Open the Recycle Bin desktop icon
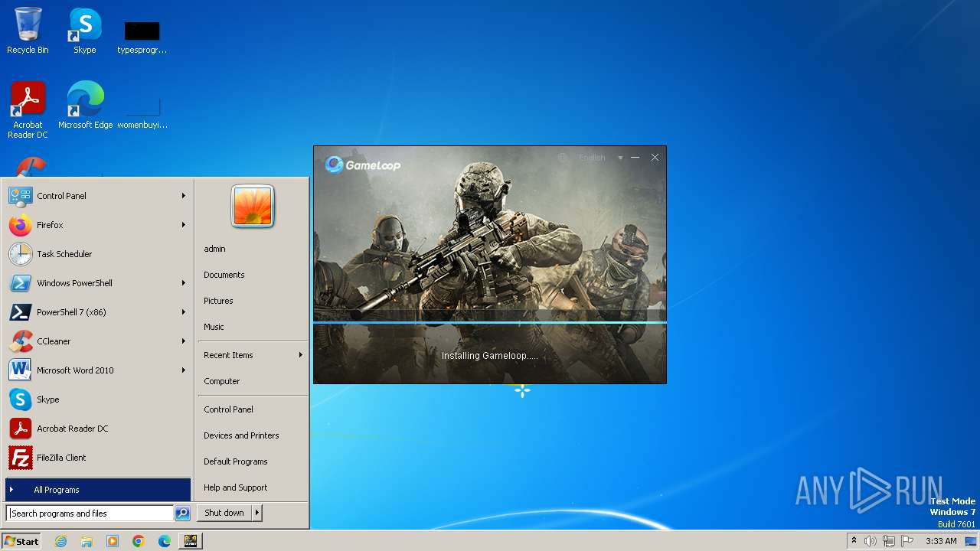 tap(28, 31)
